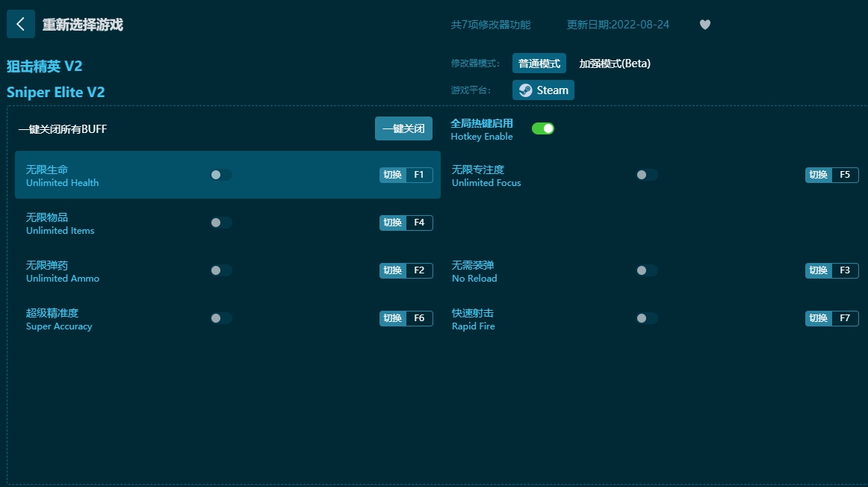This screenshot has height=487, width=868.
Task: Turn on the Unlimited Items switch
Action: click(220, 223)
